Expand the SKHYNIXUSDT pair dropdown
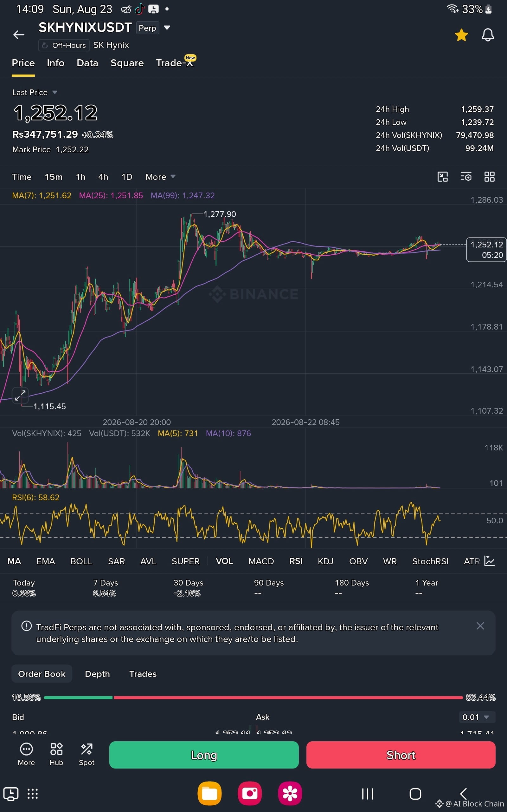 pyautogui.click(x=167, y=28)
